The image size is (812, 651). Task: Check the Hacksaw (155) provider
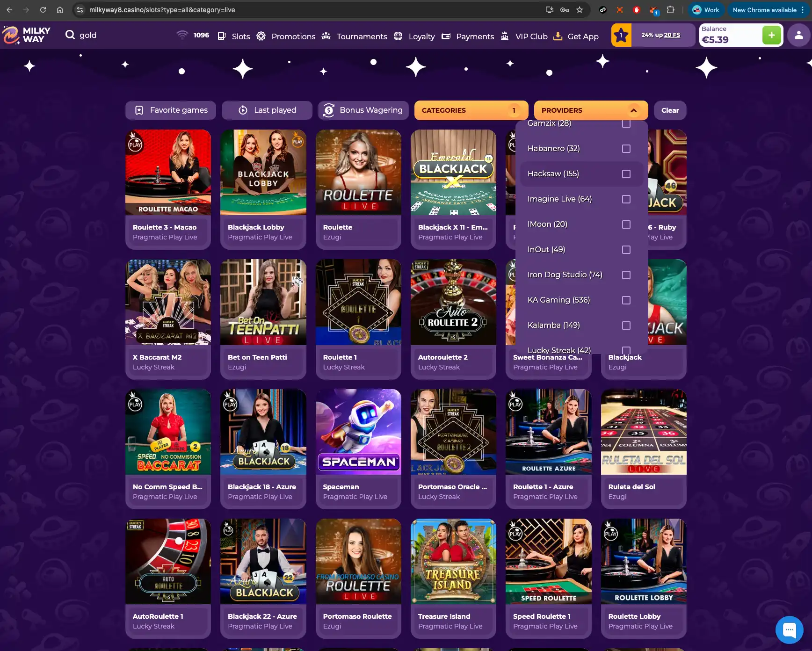626,174
